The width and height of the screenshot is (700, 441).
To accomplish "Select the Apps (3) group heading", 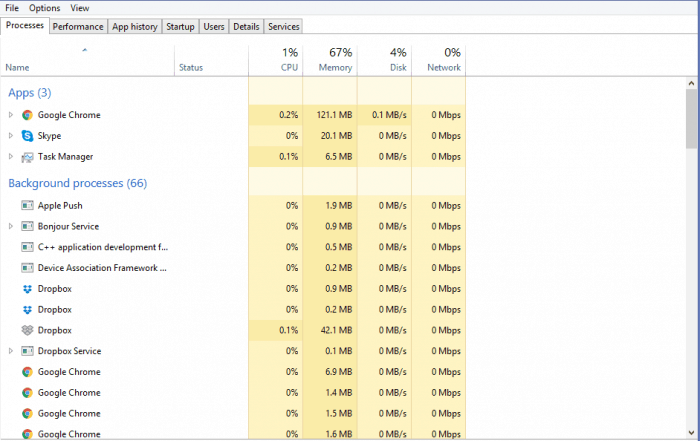I will click(x=30, y=93).
